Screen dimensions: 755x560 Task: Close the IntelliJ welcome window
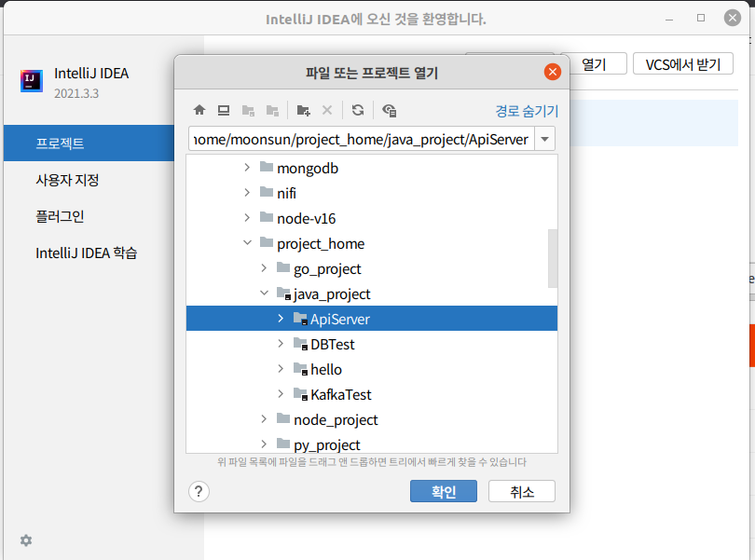pos(733,18)
